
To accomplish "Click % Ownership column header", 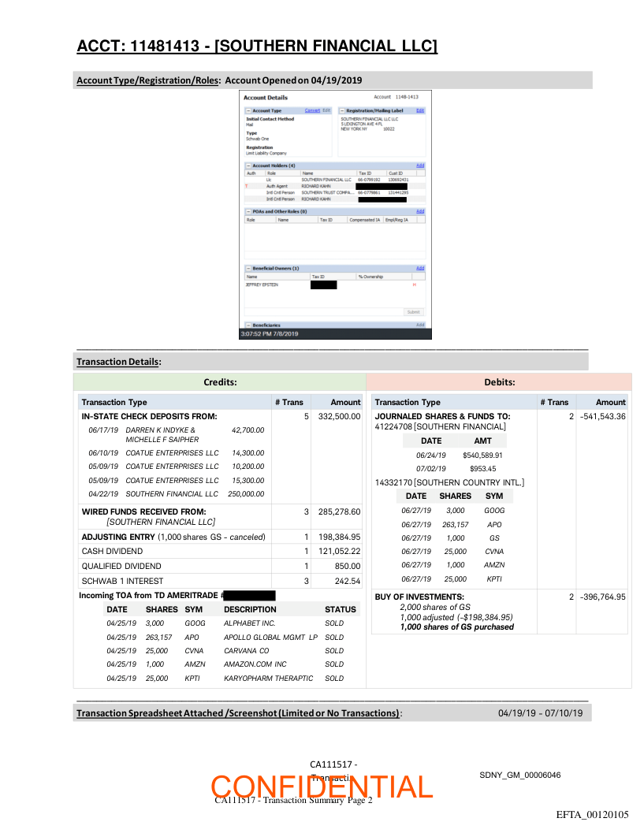I will pos(370,277).
